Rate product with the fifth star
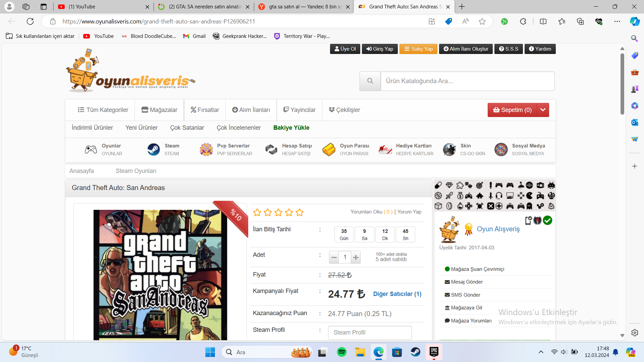Viewport: 644px width, 362px height. coord(300,212)
